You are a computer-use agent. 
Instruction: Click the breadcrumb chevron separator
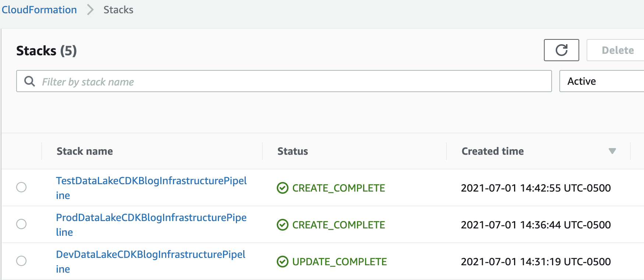coord(90,10)
